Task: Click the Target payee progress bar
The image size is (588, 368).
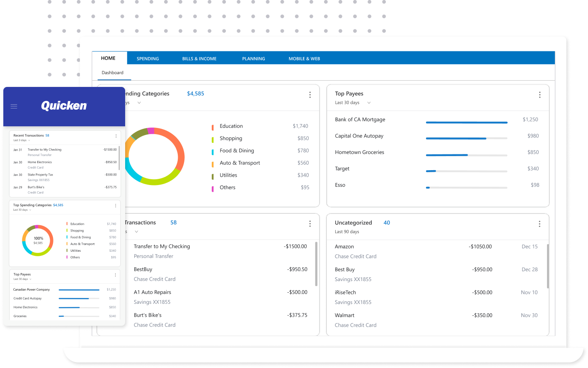Action: tap(467, 171)
